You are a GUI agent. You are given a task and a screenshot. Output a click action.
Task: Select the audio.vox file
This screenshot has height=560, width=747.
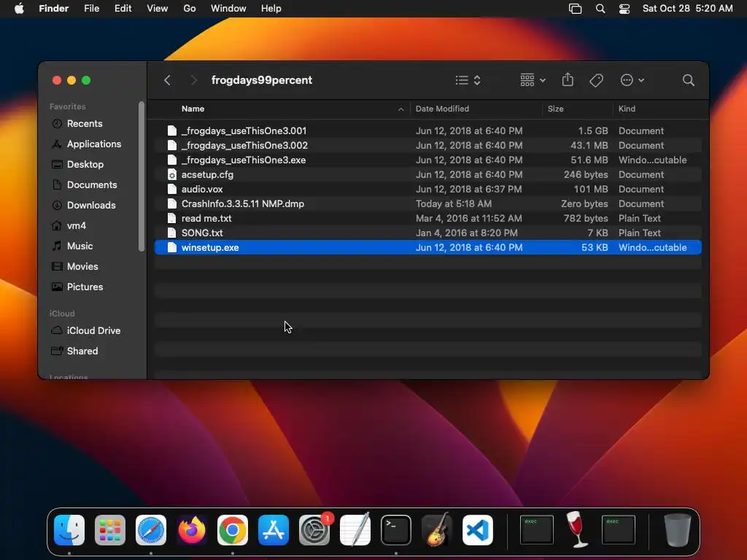tap(427, 189)
